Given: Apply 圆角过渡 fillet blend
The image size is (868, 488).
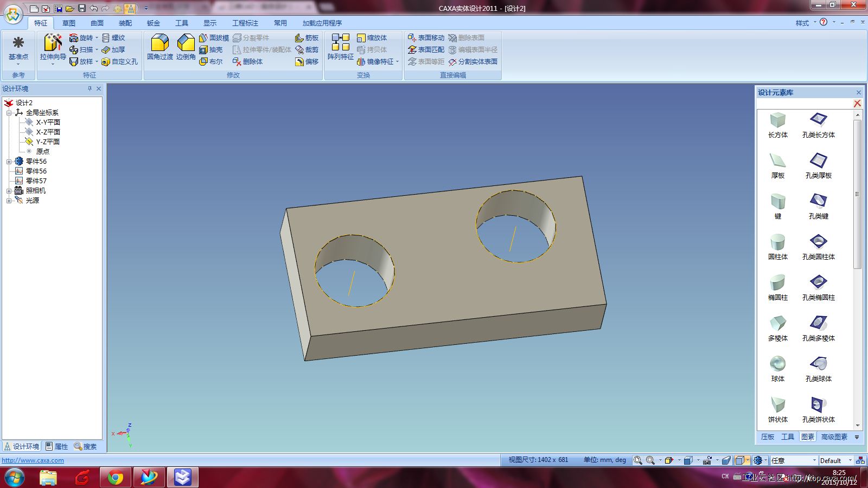Looking at the screenshot, I should pyautogui.click(x=160, y=47).
